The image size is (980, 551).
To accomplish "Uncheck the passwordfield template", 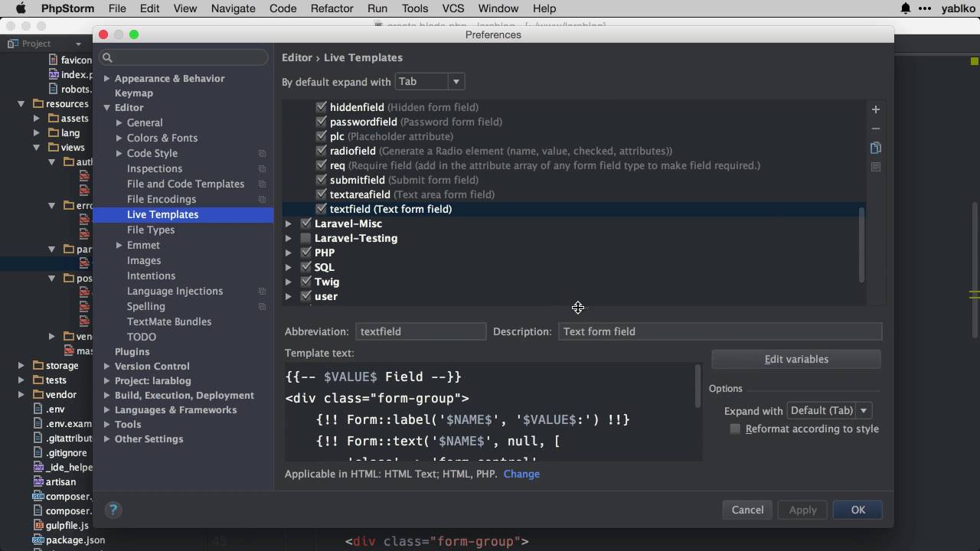I will [322, 122].
